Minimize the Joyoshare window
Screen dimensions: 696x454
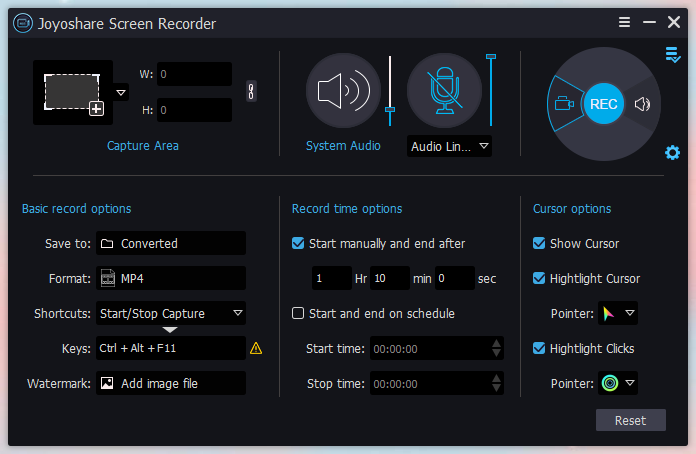point(649,22)
